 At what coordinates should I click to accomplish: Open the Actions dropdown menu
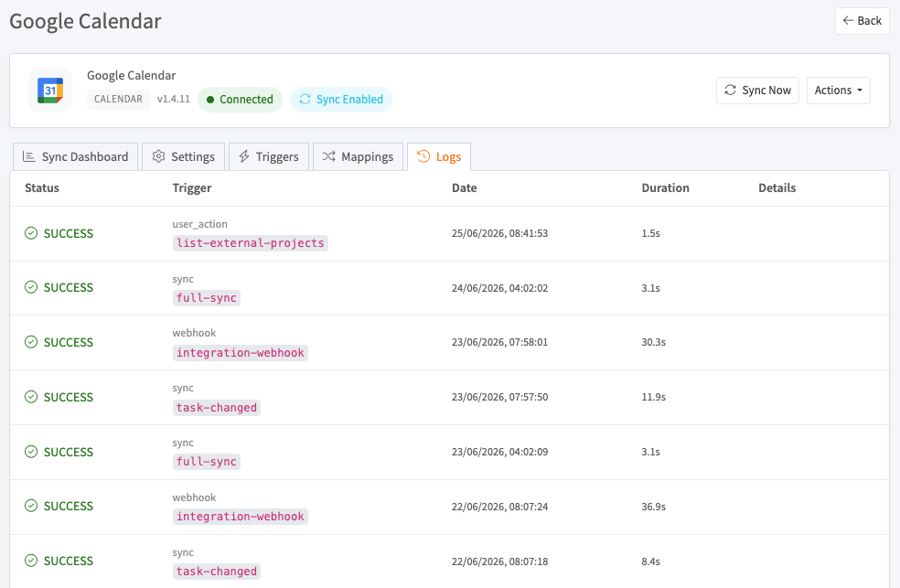click(x=838, y=90)
